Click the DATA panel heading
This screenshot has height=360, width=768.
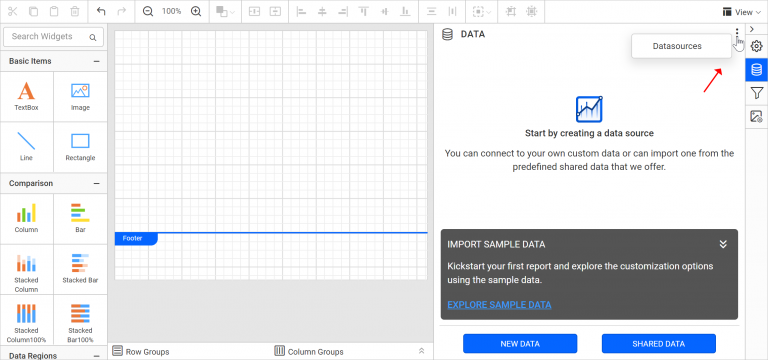coord(473,34)
